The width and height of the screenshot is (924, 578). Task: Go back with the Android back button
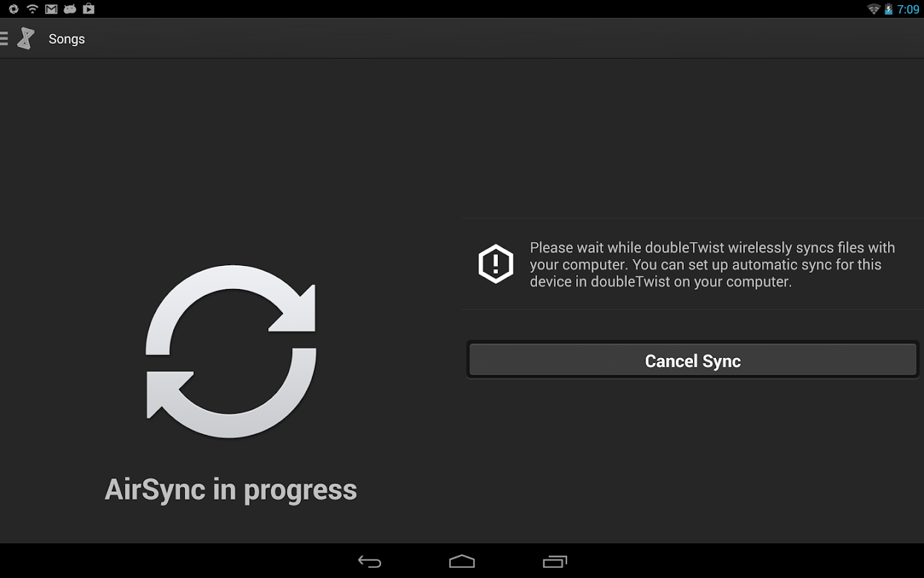tap(370, 562)
